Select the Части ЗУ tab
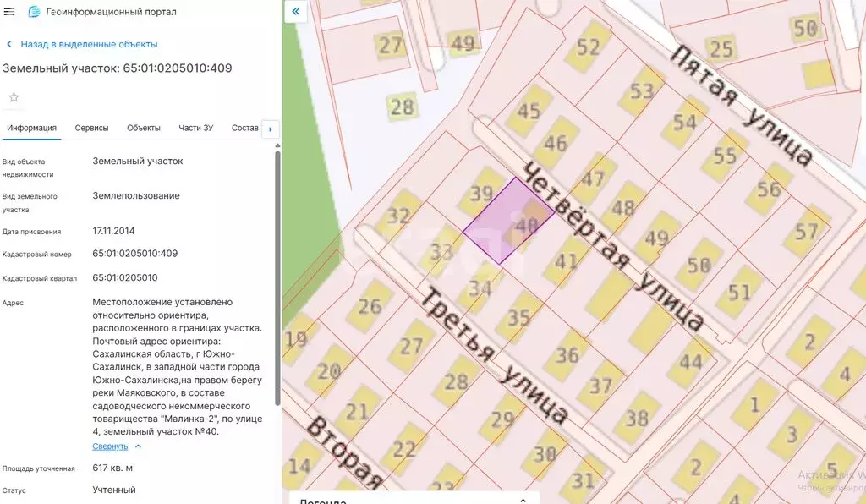The image size is (866, 504). coord(197,128)
